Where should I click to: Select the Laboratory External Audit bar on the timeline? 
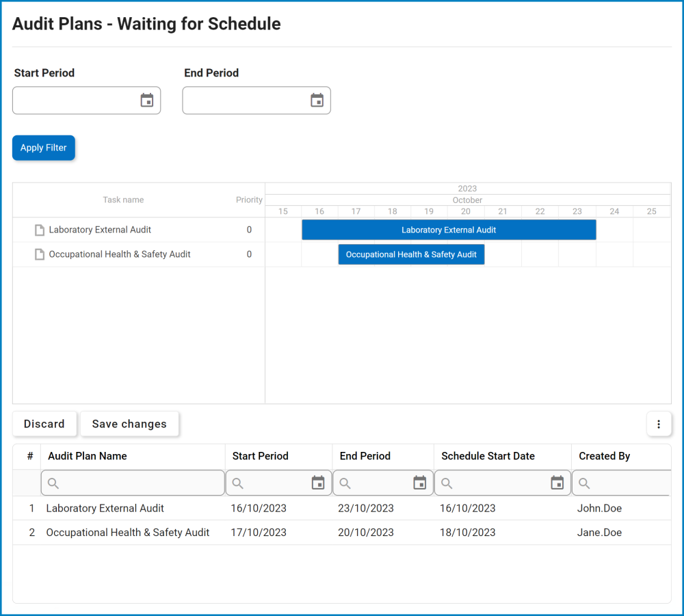click(449, 229)
